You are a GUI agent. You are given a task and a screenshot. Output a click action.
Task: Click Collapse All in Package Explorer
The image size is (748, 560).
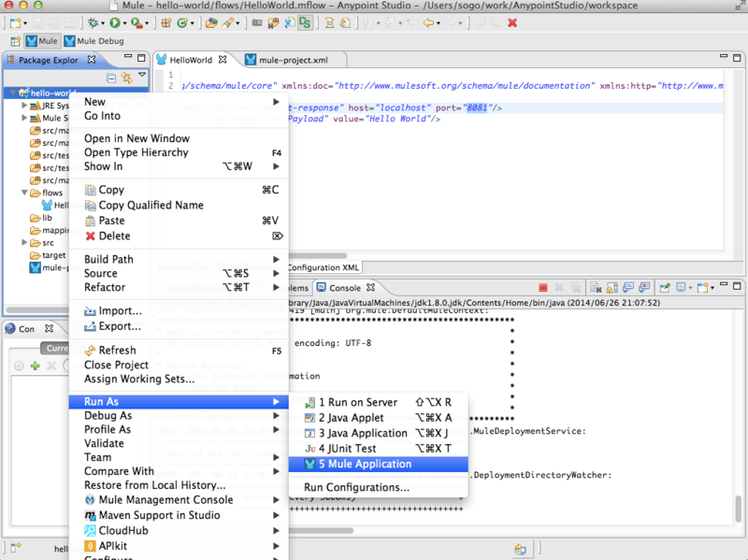[x=111, y=78]
